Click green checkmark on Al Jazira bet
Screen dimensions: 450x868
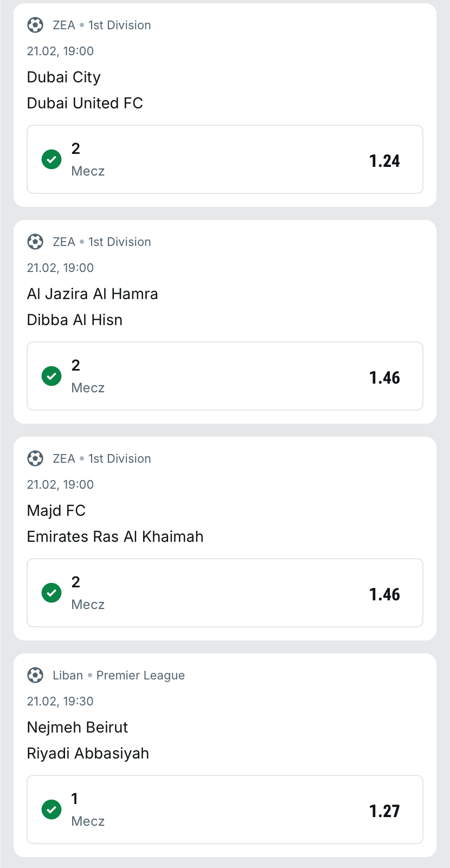(52, 376)
